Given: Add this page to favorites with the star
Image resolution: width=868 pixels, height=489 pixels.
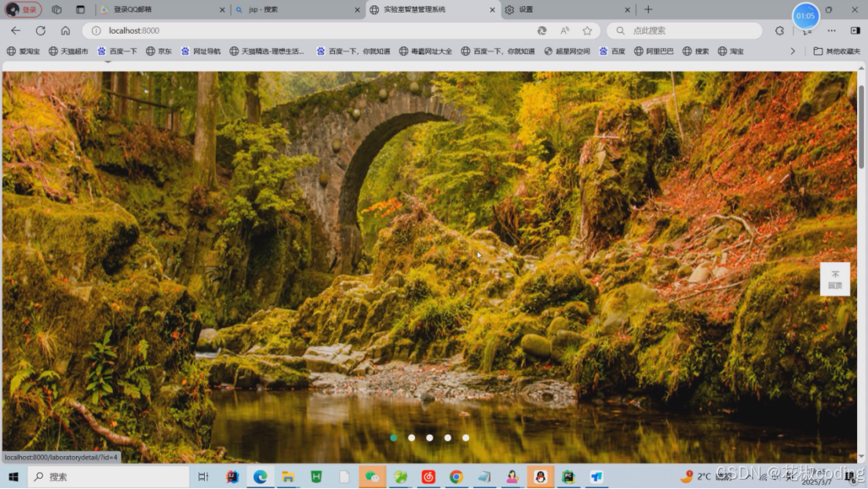Looking at the screenshot, I should click(587, 31).
